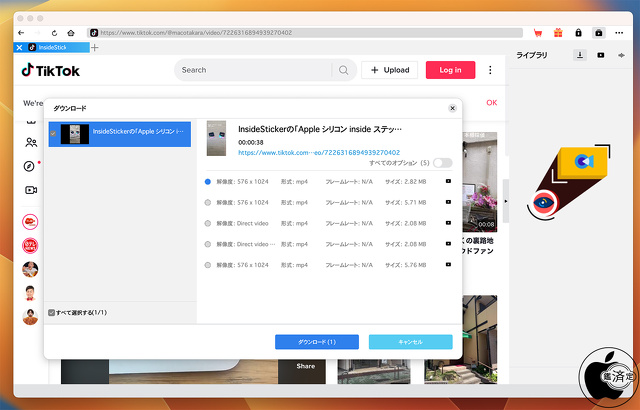The image size is (640, 410).
Task: Open Following people icon in sidebar
Action: [x=31, y=142]
